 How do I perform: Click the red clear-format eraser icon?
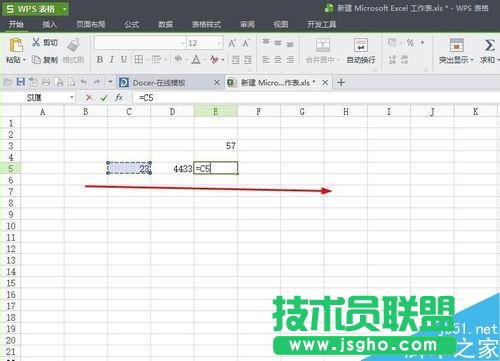click(x=214, y=60)
